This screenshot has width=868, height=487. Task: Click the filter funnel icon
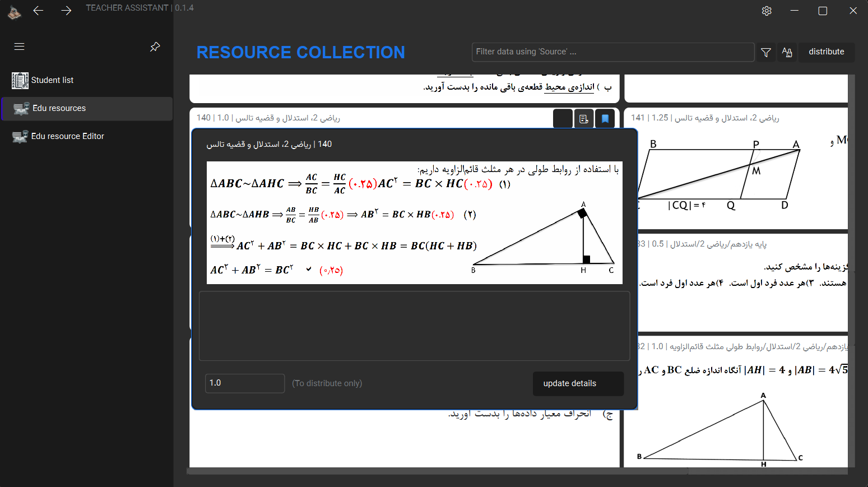(766, 52)
